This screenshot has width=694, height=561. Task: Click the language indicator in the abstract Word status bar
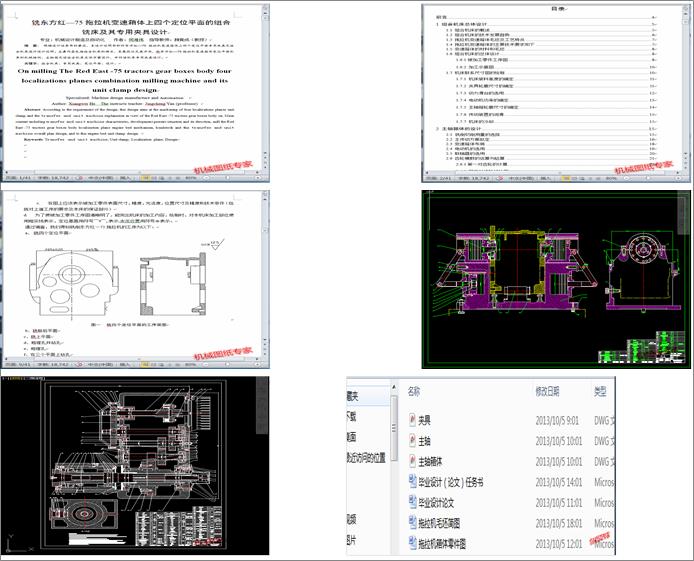coord(100,178)
